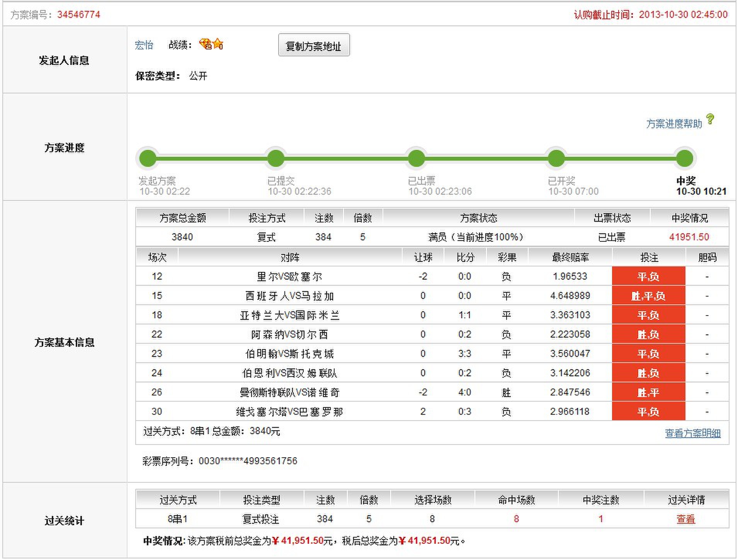Click red bet cell for match 12

(x=648, y=277)
